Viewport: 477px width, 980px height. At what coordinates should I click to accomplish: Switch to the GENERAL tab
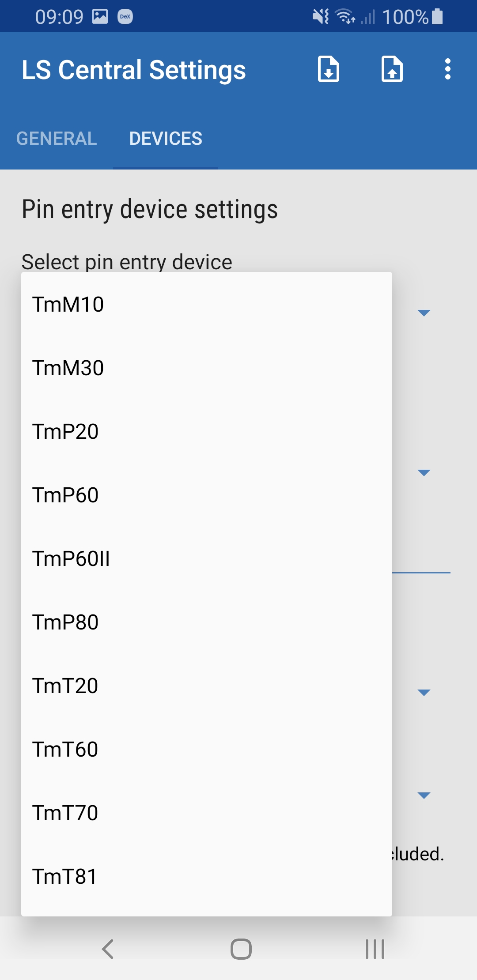(x=57, y=139)
